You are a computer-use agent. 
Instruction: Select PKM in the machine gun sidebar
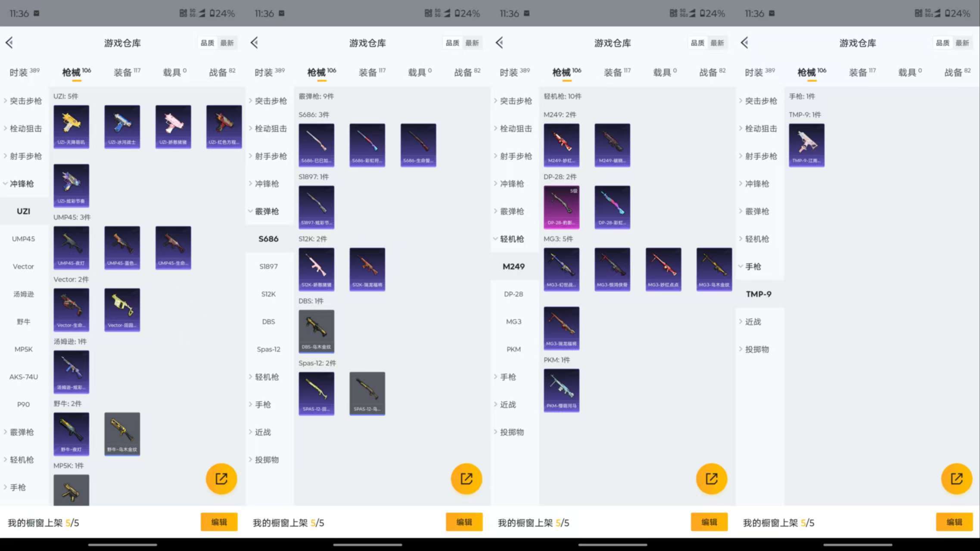tap(513, 349)
